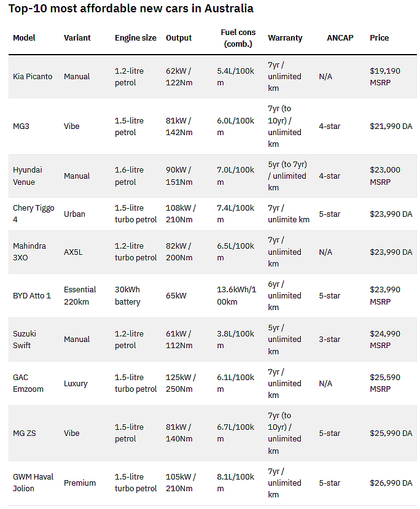Click the Price column header
The width and height of the screenshot is (420, 509).
tap(379, 38)
